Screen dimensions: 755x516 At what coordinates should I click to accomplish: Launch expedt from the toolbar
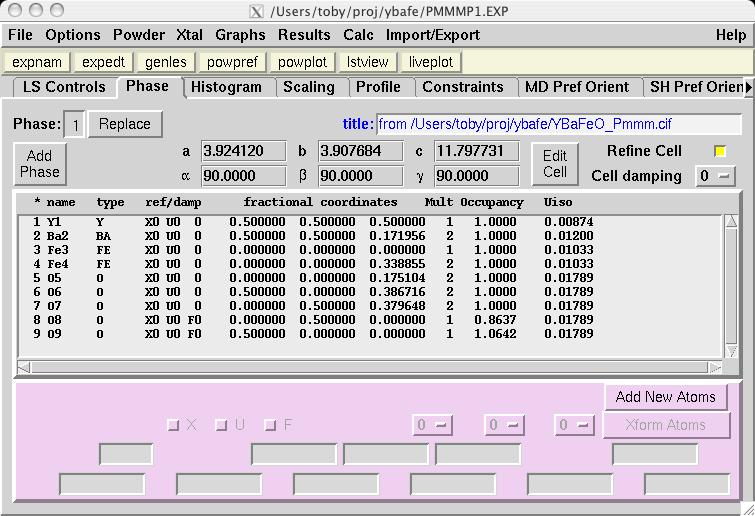click(x=103, y=62)
